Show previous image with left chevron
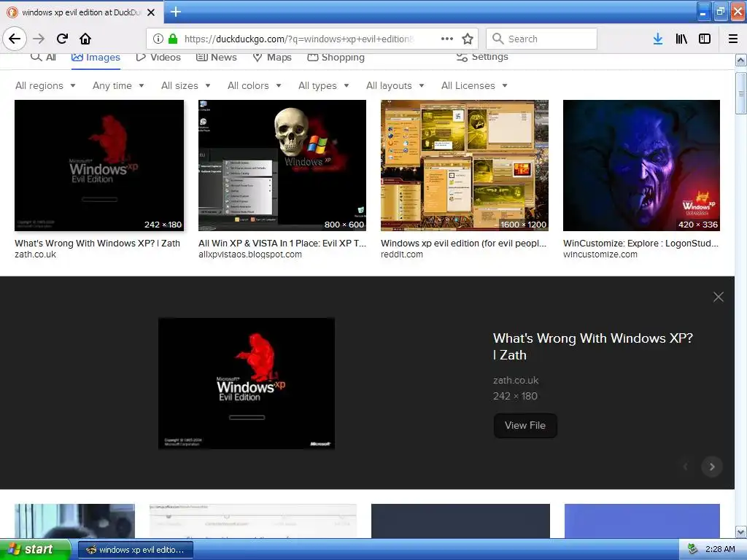The image size is (747, 560). (686, 467)
